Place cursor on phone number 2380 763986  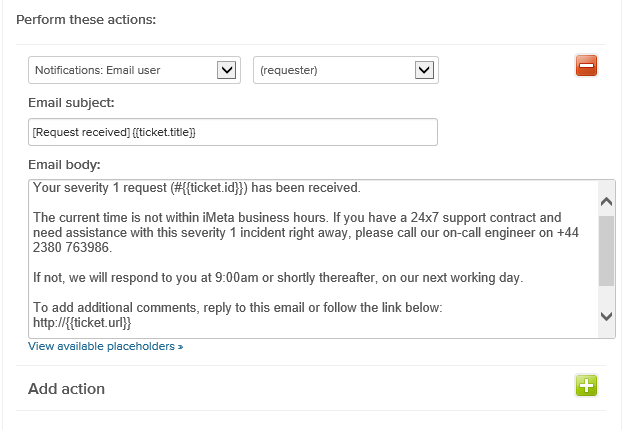(71, 247)
